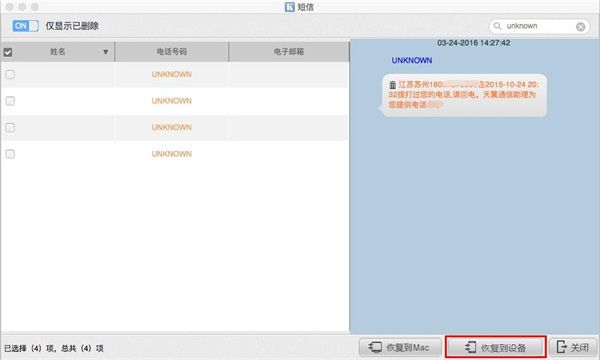Screen dimensions: 600x360
Task: Click the 电子邮箱 column header
Action: 289,52
